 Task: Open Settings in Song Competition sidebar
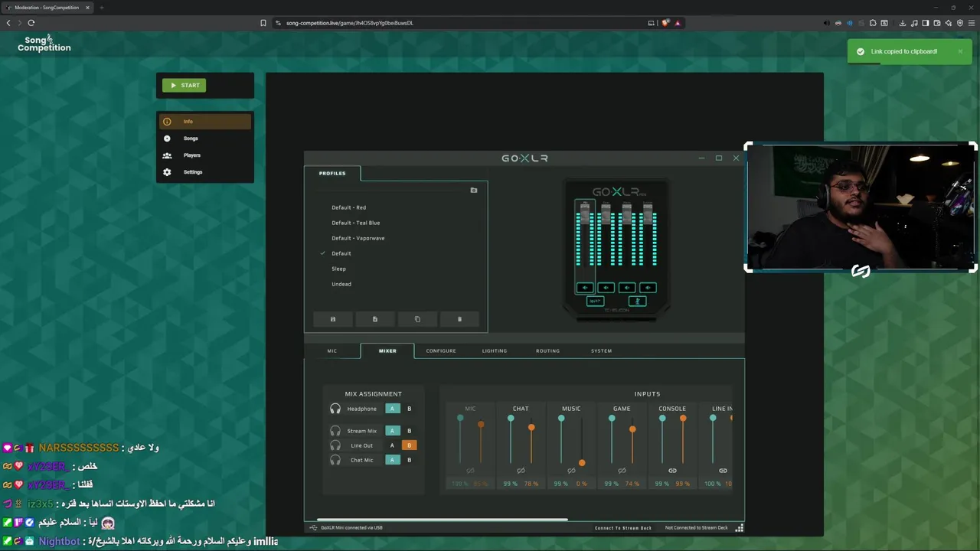[x=205, y=172]
